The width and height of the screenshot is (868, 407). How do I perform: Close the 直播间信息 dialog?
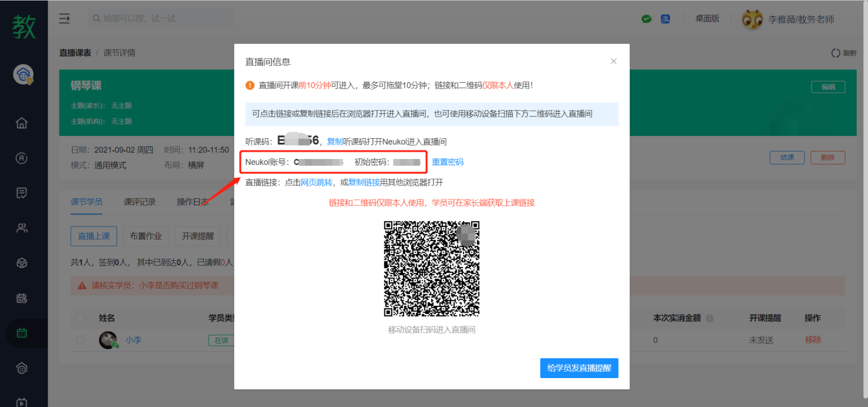coord(613,61)
